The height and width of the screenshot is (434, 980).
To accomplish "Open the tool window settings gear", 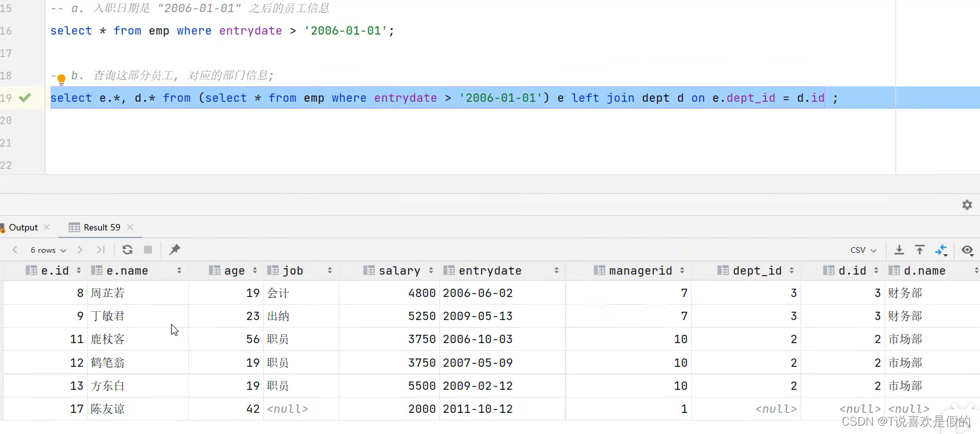I will (x=967, y=205).
